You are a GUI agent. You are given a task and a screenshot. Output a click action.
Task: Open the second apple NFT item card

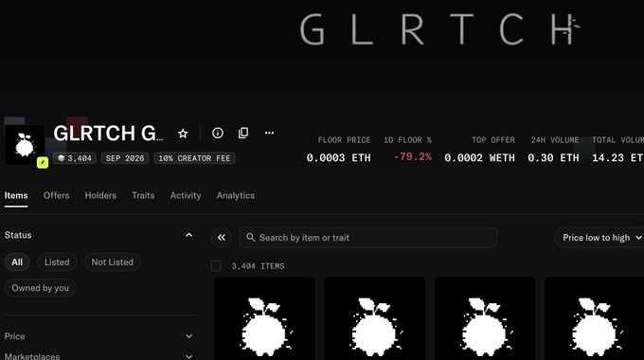[375, 318]
